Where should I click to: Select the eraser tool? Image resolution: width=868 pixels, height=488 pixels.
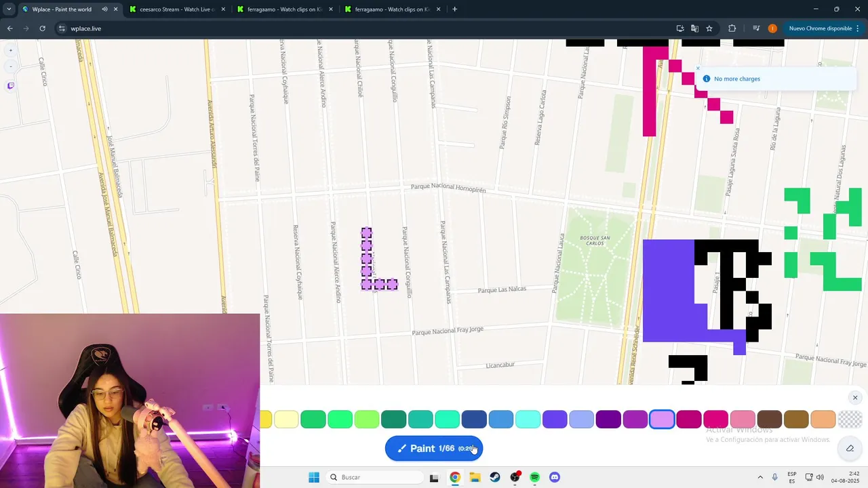coord(850,448)
